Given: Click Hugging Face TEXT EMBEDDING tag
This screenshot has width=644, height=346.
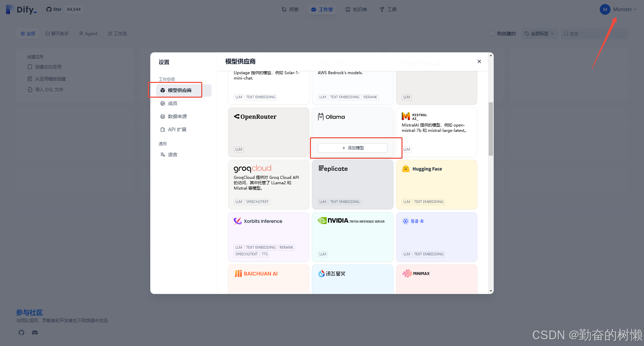Looking at the screenshot, I should pyautogui.click(x=429, y=202).
